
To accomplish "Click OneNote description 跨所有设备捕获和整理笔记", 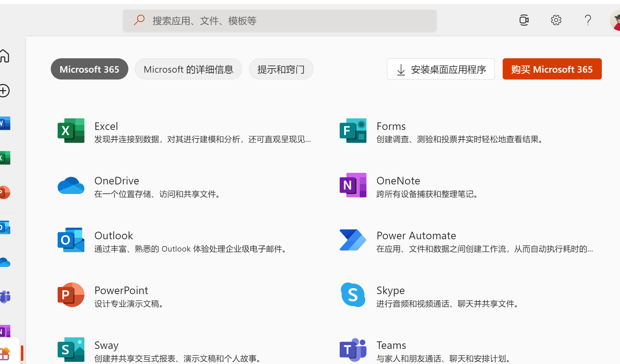I will [427, 194].
